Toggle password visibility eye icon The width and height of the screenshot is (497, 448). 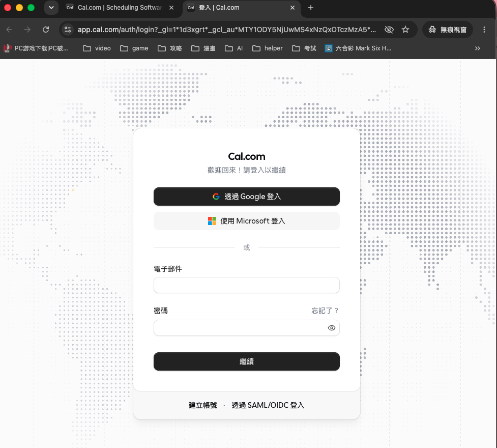[332, 328]
